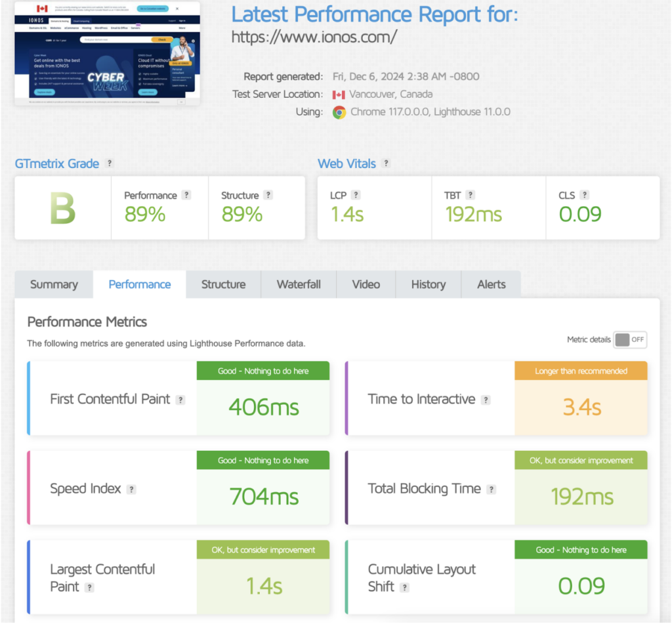Click the Time to Interactive help icon
This screenshot has height=628, width=672.
coord(485,399)
